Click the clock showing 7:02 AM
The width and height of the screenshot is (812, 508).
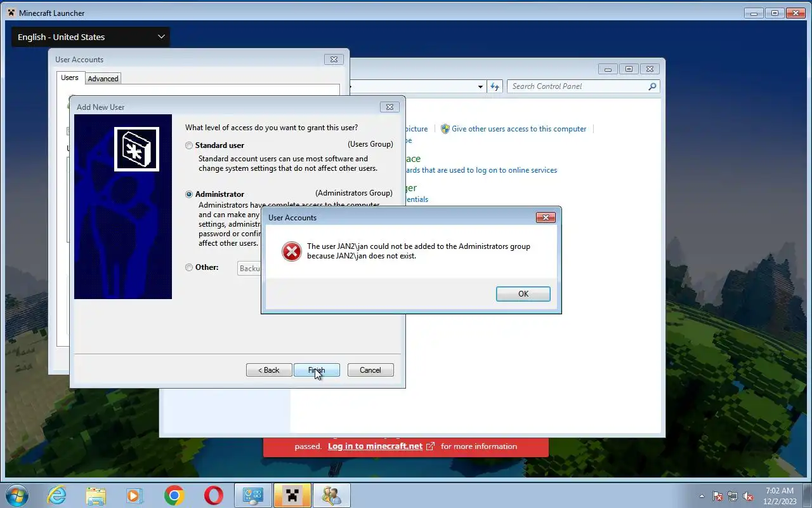coord(780,491)
